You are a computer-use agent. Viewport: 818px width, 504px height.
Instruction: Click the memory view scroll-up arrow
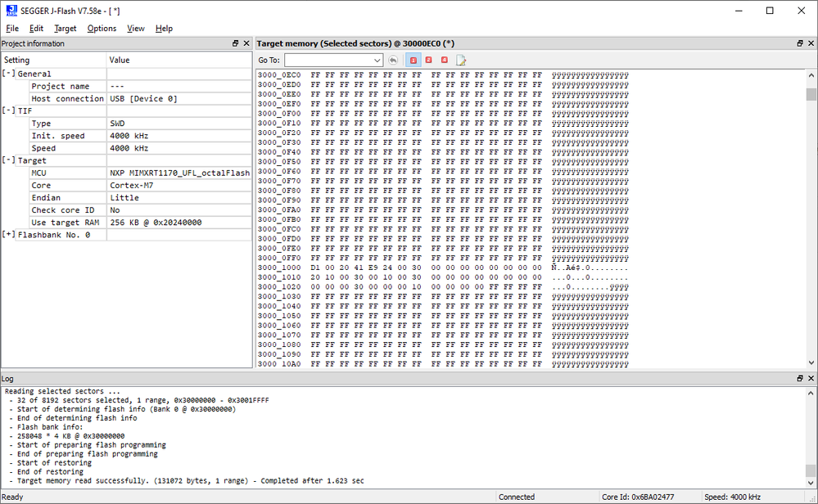coord(811,75)
